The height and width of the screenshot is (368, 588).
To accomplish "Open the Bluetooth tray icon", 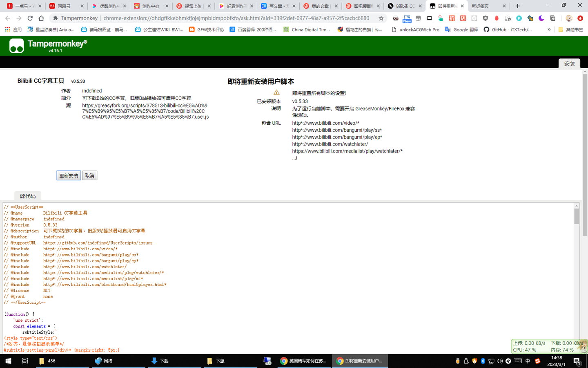I will click(x=483, y=361).
